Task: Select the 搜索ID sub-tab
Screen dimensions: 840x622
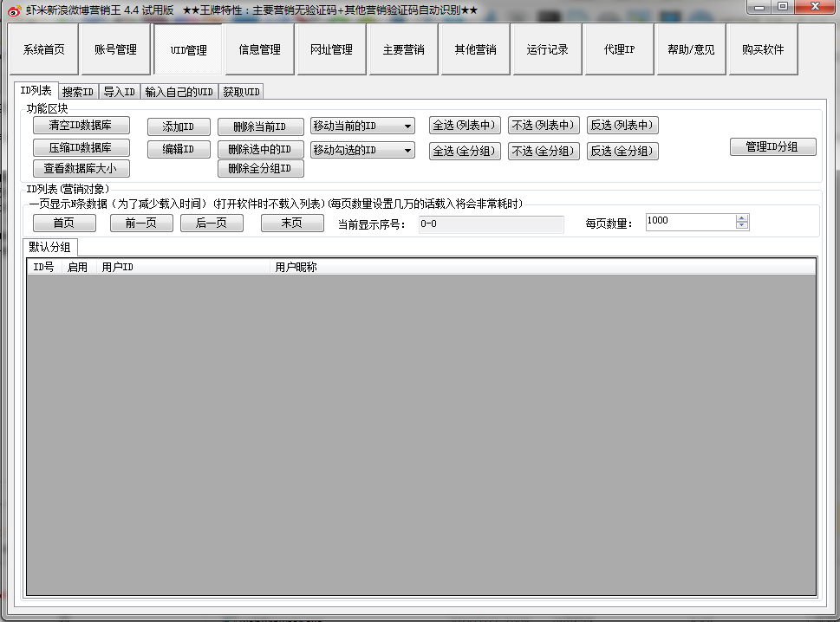Action: point(77,92)
